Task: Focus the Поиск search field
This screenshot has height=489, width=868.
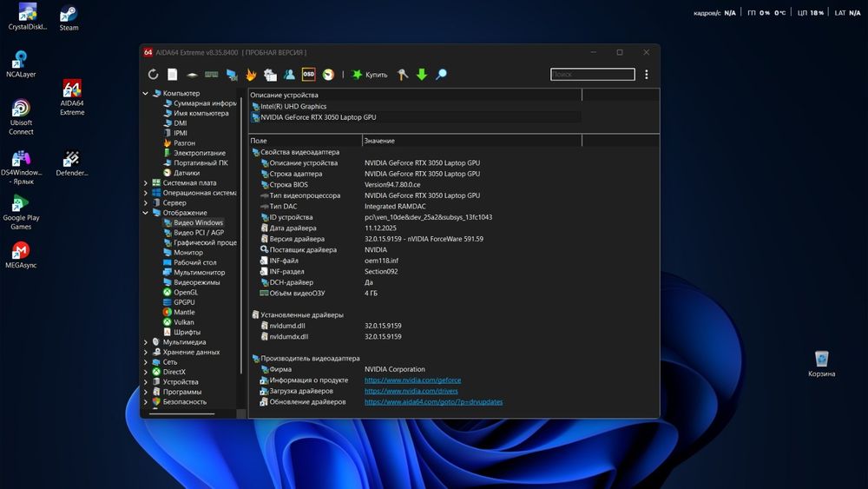Action: click(x=592, y=74)
